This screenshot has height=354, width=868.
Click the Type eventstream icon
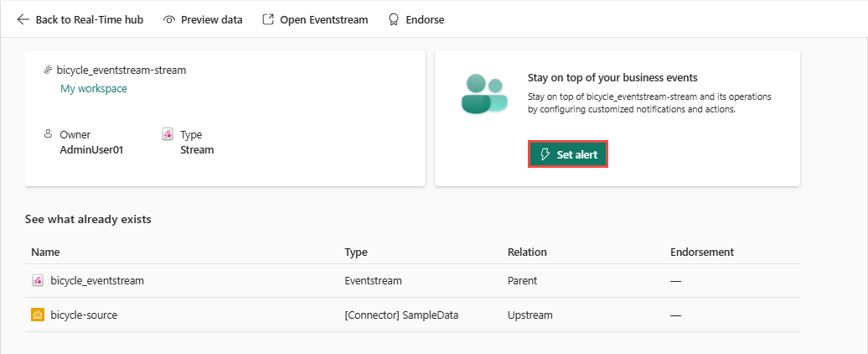[168, 134]
